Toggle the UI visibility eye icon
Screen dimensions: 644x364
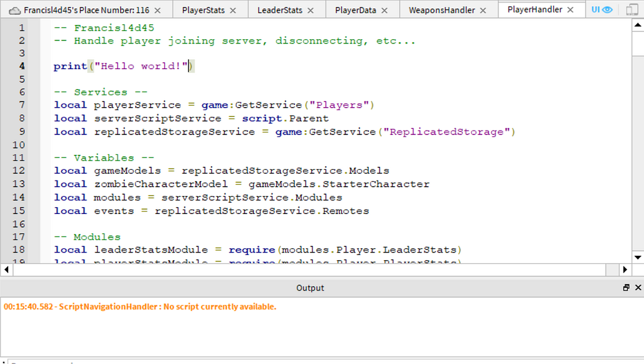point(607,10)
